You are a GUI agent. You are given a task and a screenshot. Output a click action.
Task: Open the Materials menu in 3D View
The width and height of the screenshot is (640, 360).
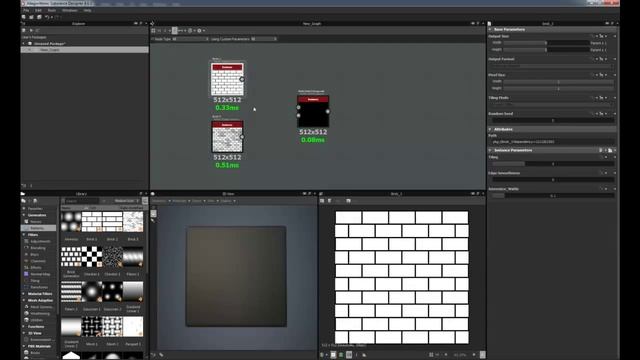click(x=180, y=201)
